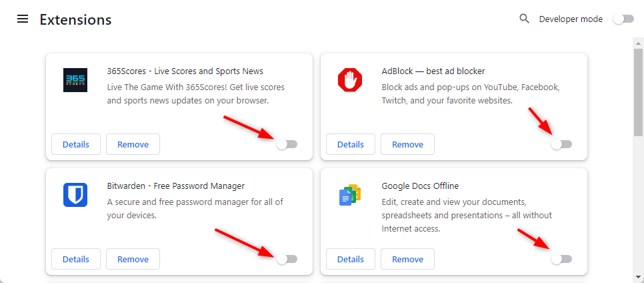This screenshot has width=644, height=283.
Task: Click the 'Block ads and pop-ups' description
Action: pyautogui.click(x=471, y=94)
